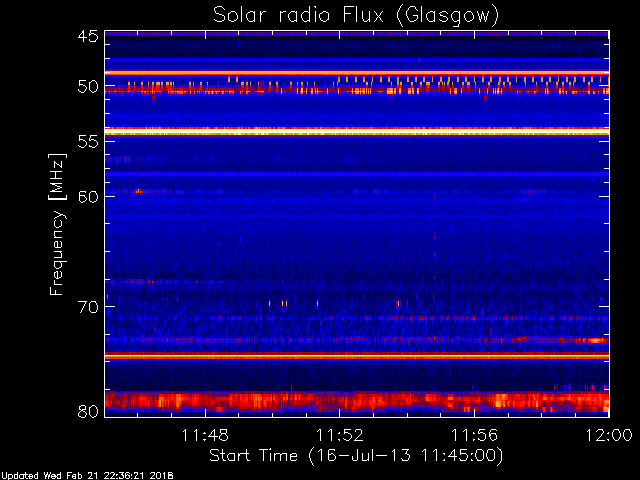640x480 pixels.
Task: Click the 12:00 time tick label
Action: click(609, 435)
